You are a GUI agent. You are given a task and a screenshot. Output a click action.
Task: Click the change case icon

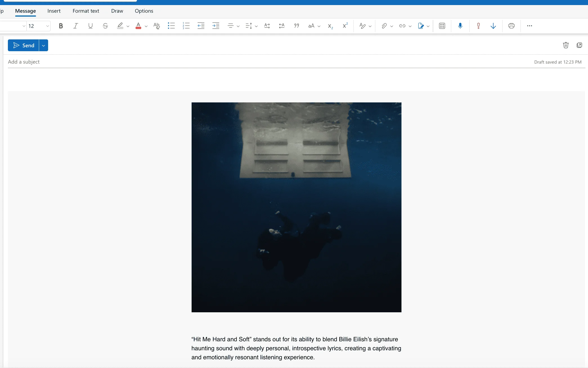pyautogui.click(x=311, y=26)
